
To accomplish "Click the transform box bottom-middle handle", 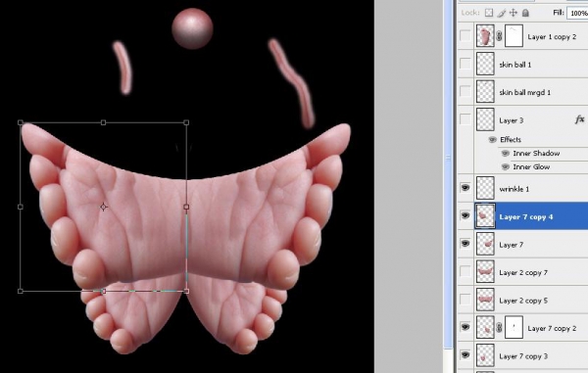I will pyautogui.click(x=104, y=291).
